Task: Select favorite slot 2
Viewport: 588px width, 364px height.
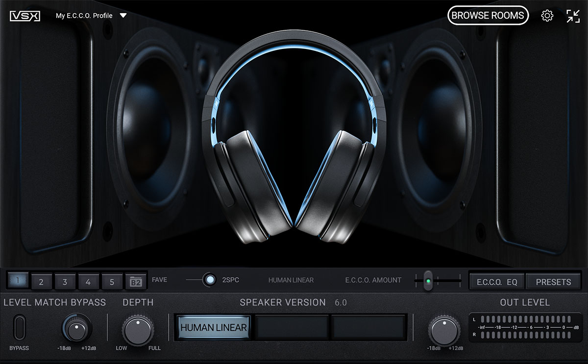Action: click(41, 282)
